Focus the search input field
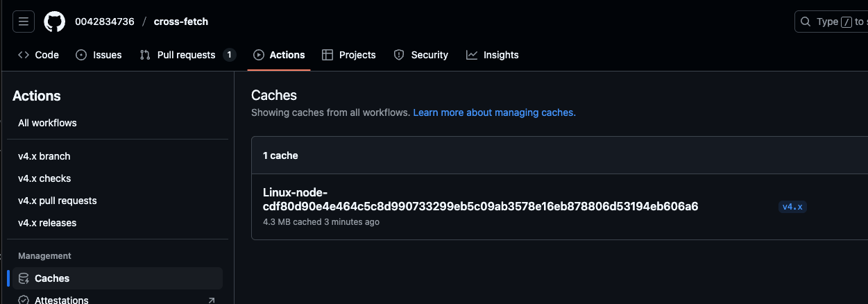 [x=831, y=22]
